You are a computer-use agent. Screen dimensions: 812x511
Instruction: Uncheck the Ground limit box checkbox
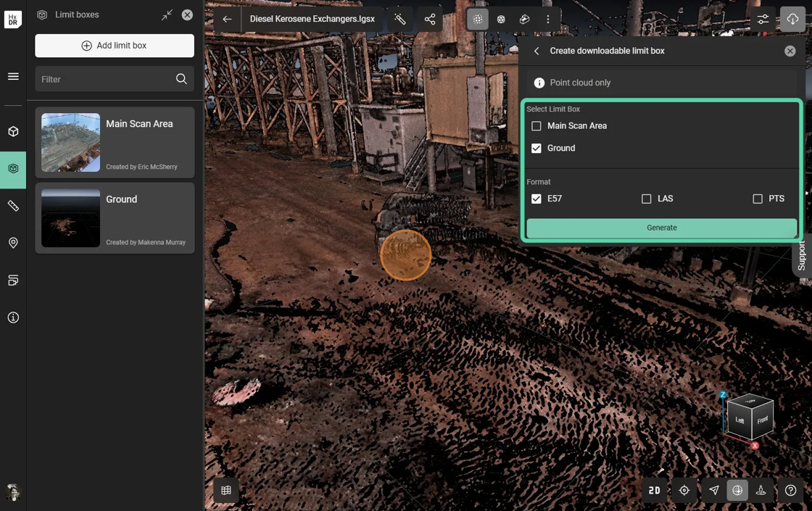(536, 149)
